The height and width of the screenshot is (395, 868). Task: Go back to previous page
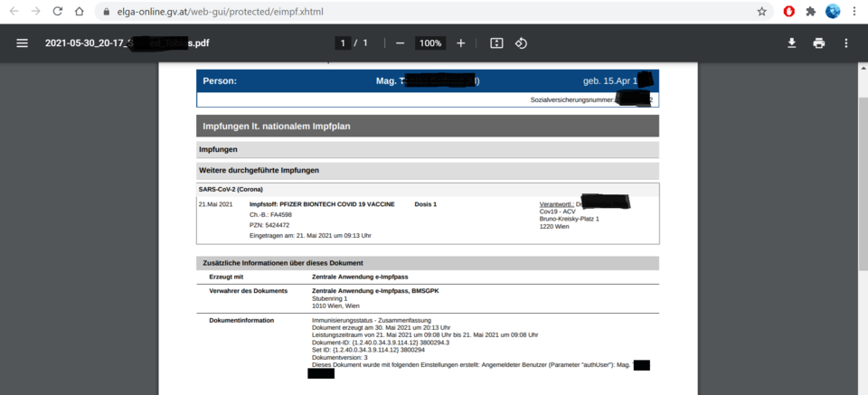(14, 12)
